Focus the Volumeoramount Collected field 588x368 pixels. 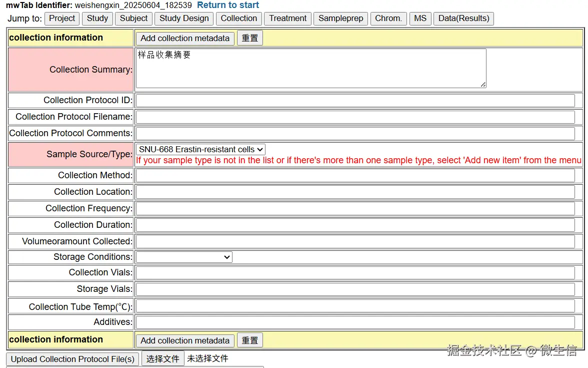coord(355,241)
